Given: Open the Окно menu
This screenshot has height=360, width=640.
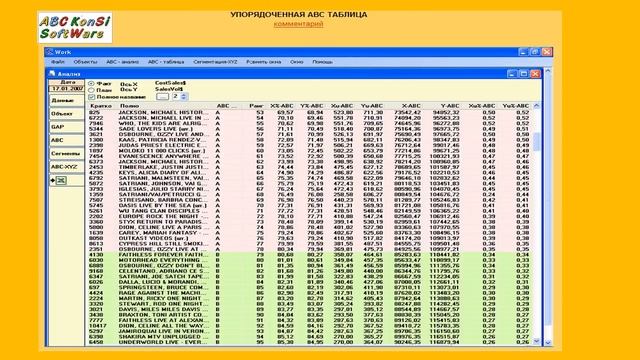Looking at the screenshot, I should [x=297, y=62].
